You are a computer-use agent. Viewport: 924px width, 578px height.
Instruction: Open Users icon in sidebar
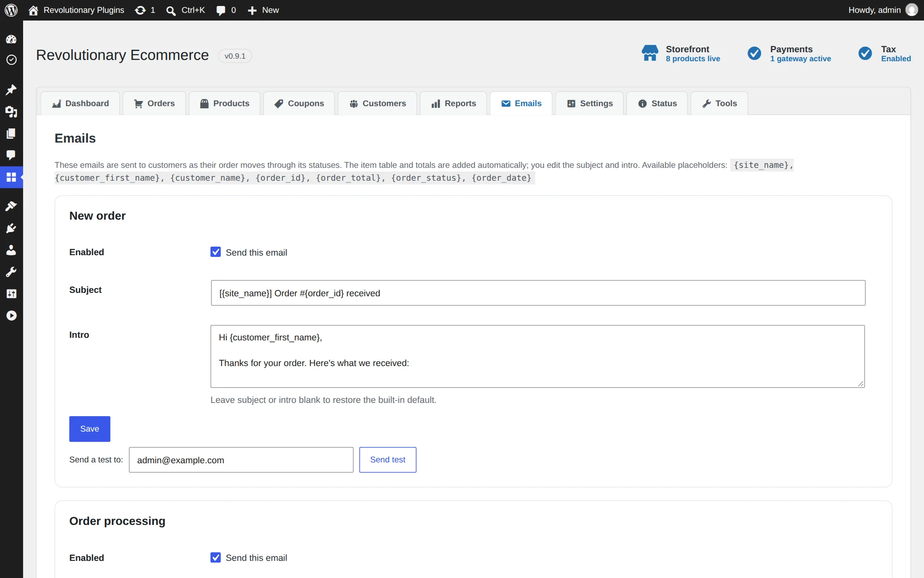pyautogui.click(x=11, y=250)
